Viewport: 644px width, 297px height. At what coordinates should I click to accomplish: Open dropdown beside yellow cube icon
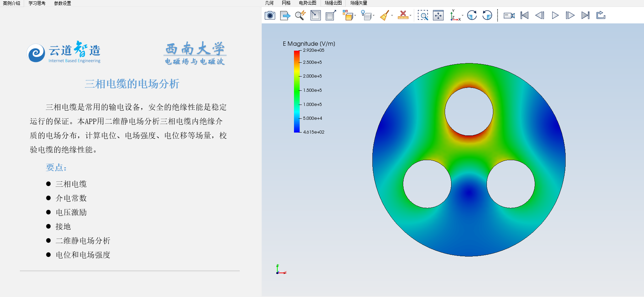pos(355,15)
